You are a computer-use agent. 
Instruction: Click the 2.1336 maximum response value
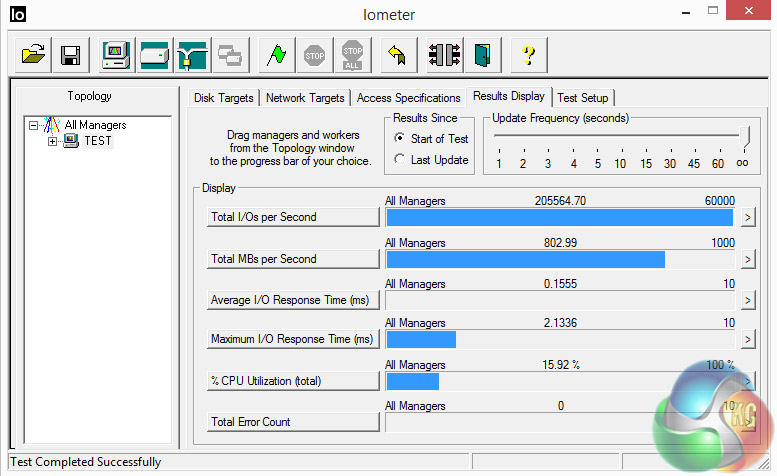(560, 323)
